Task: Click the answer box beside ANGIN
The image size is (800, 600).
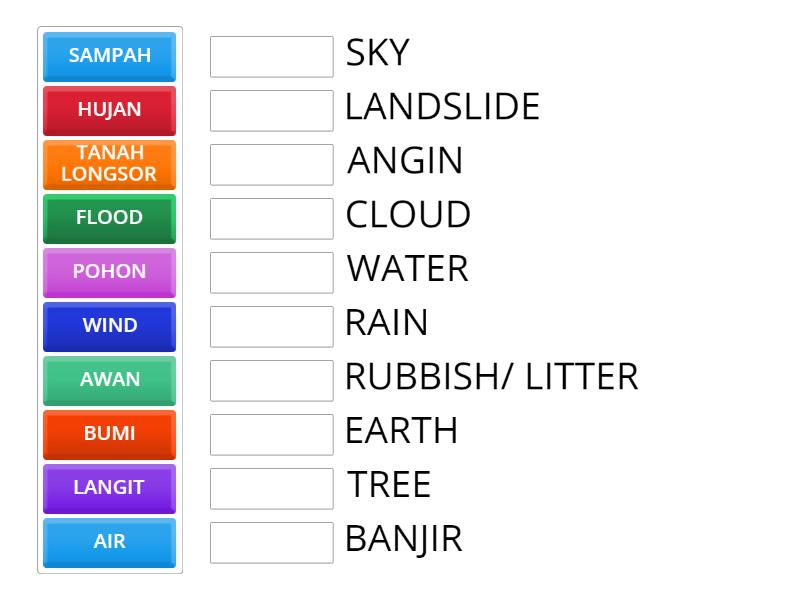Action: coord(271,165)
